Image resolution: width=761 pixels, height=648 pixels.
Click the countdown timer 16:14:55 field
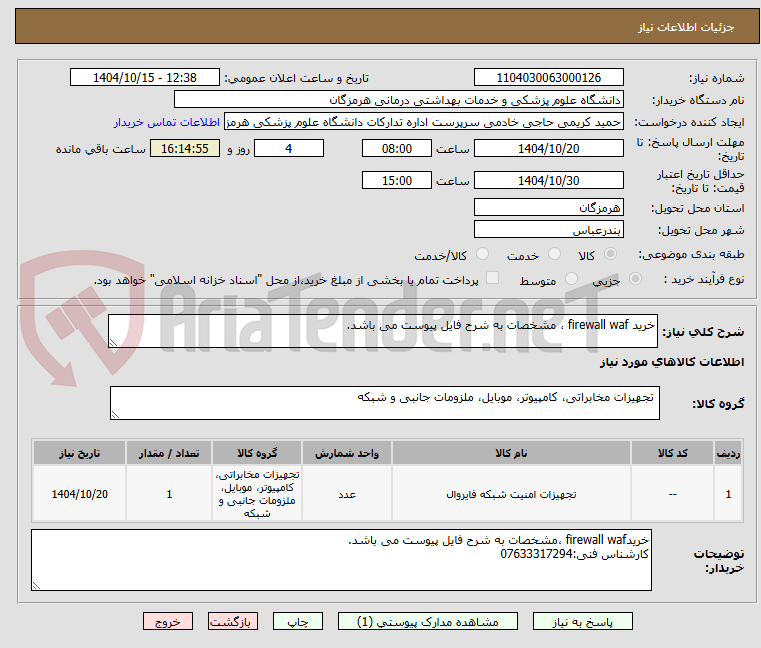click(185, 149)
